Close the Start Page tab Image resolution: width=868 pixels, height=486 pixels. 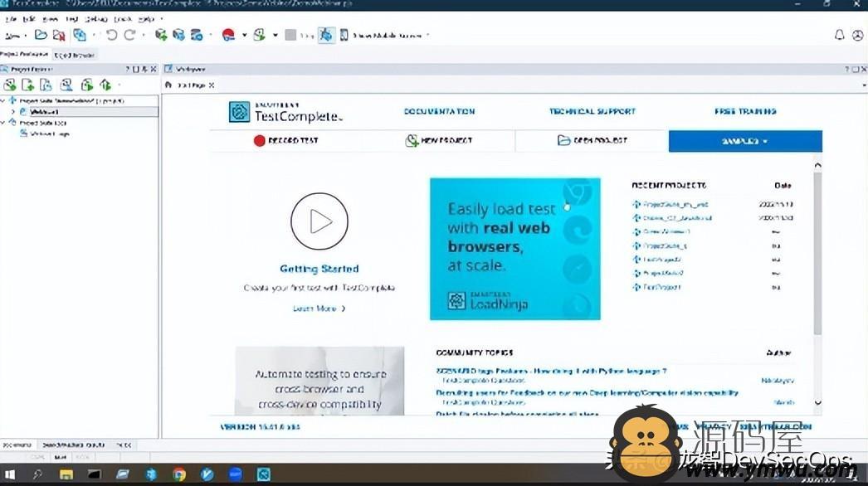pyautogui.click(x=212, y=85)
